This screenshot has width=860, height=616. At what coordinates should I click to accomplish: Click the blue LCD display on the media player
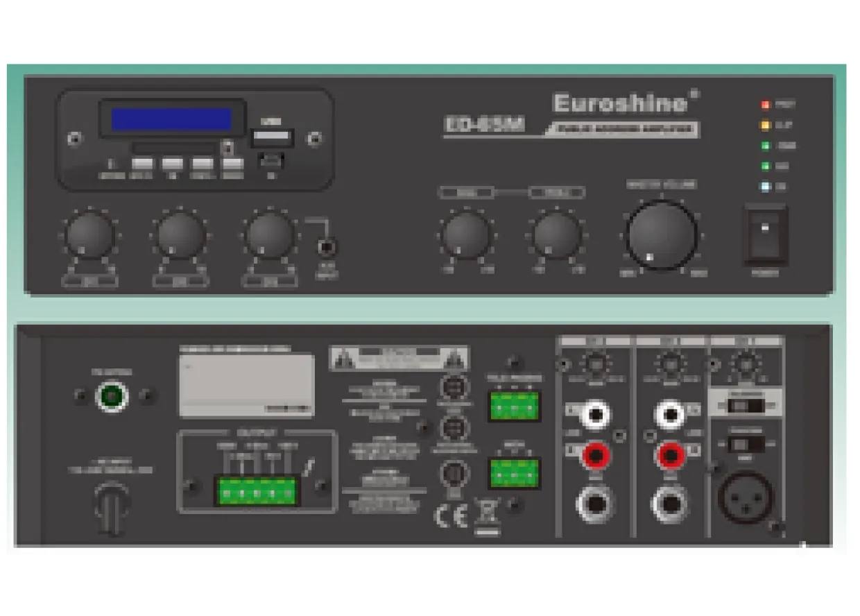[171, 119]
